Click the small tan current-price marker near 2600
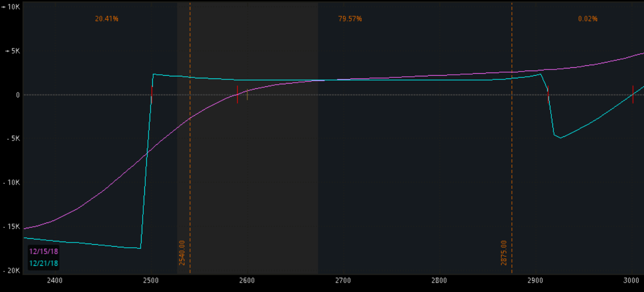 (247, 95)
